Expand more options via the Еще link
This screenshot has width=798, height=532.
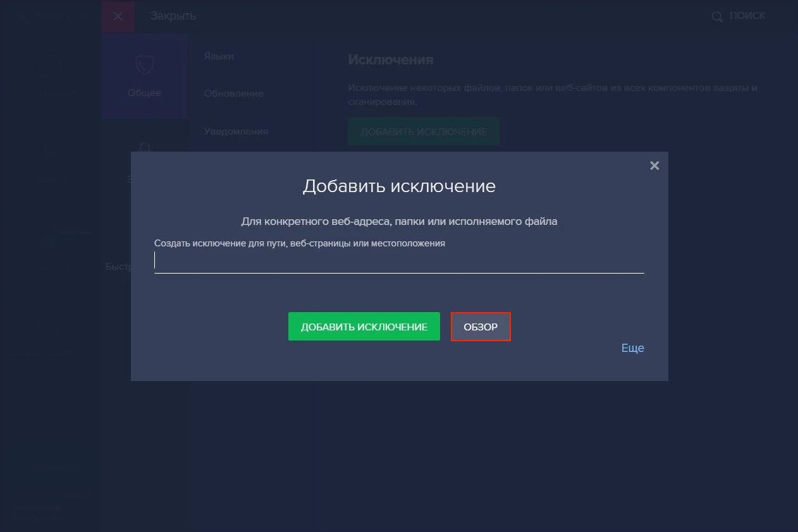coord(632,348)
